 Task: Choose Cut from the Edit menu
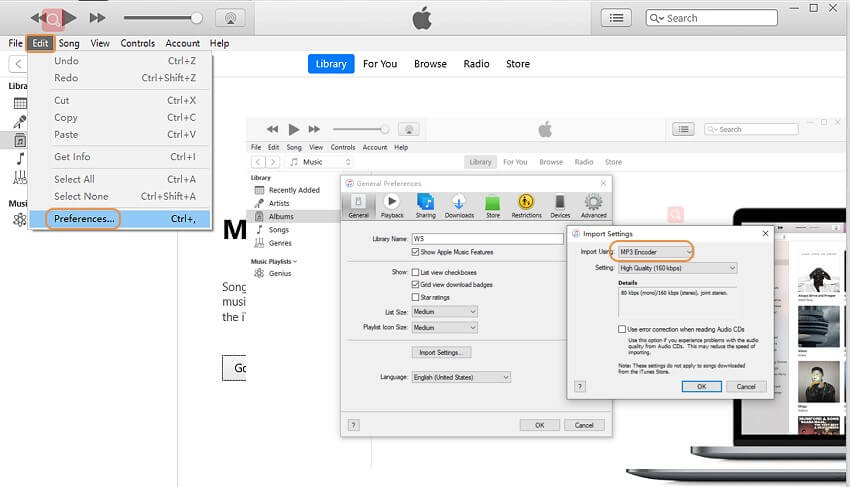[120, 100]
